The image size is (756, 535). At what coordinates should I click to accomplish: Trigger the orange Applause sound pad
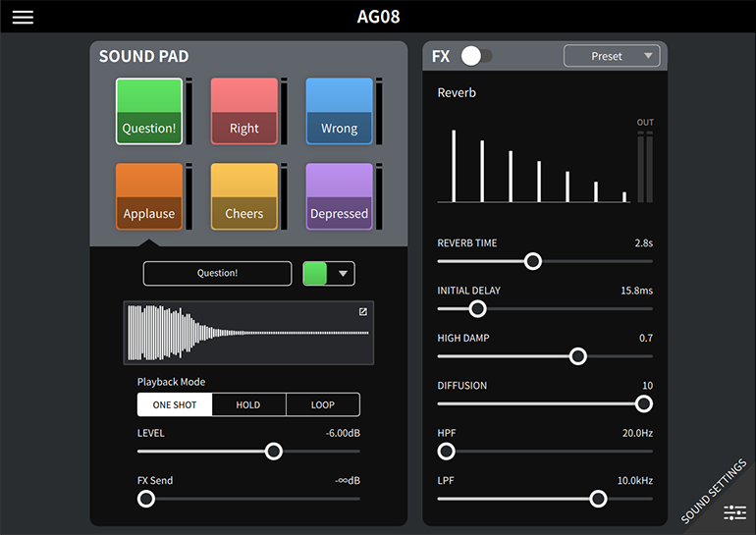pos(149,196)
